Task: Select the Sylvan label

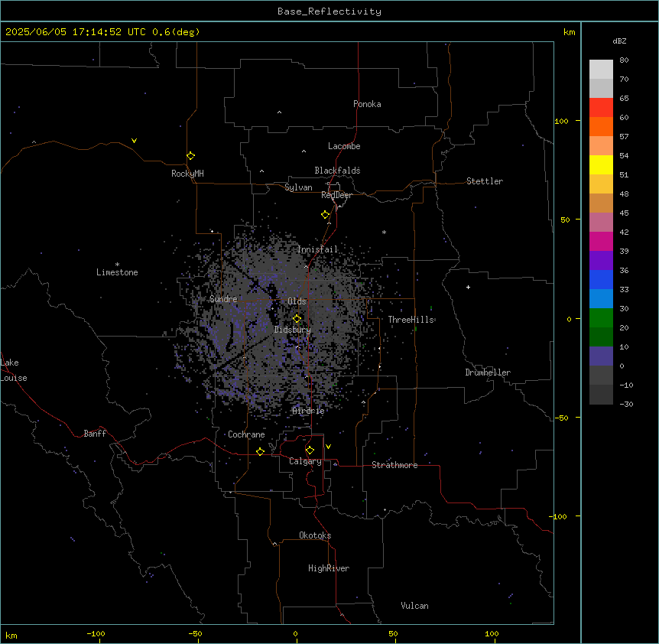Action: [x=298, y=187]
